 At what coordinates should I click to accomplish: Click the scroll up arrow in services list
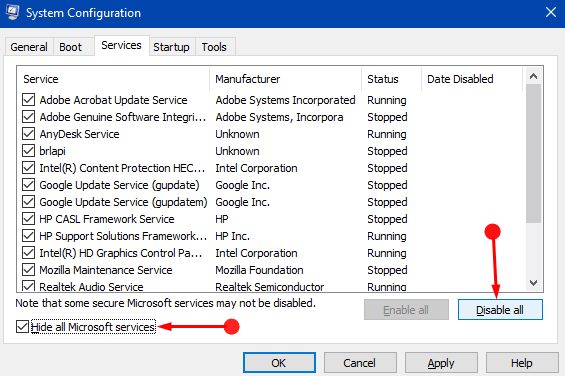point(533,76)
